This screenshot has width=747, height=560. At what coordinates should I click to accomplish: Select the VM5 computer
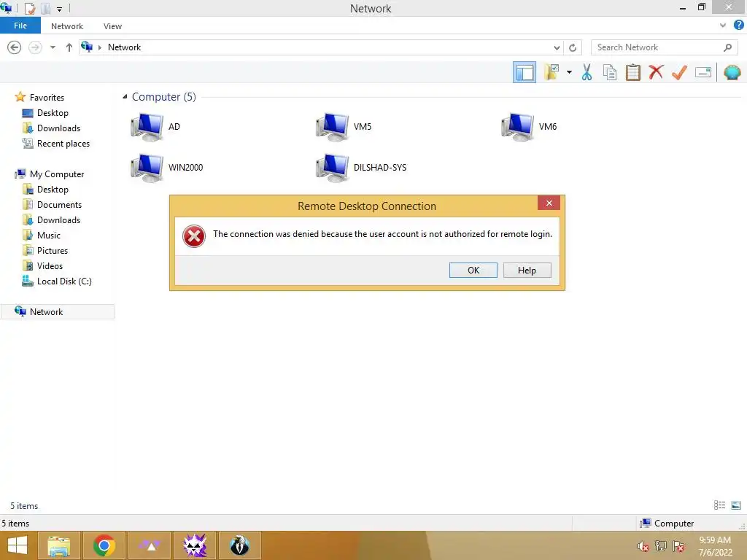[x=344, y=127]
